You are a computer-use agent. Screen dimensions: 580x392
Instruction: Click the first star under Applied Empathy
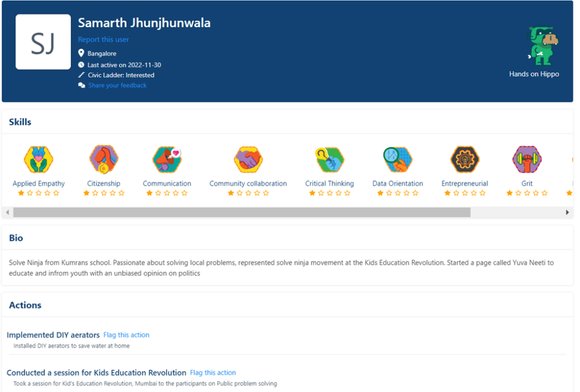(21, 193)
